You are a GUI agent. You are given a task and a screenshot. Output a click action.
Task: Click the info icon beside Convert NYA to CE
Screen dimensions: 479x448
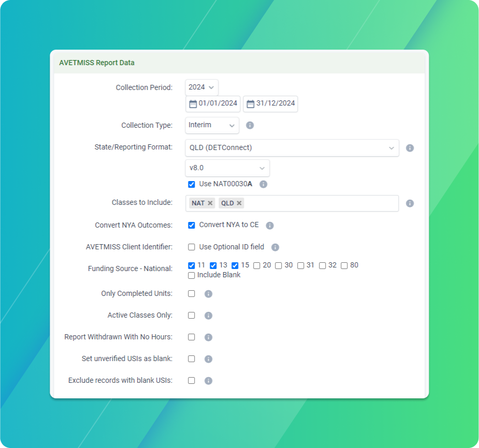point(269,225)
